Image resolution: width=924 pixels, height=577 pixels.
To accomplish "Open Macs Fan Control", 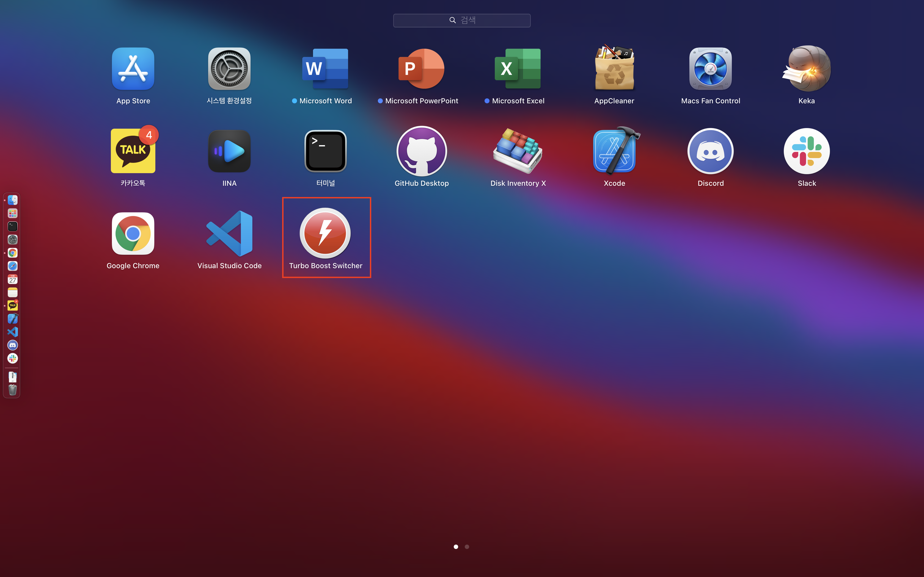I will click(x=710, y=69).
